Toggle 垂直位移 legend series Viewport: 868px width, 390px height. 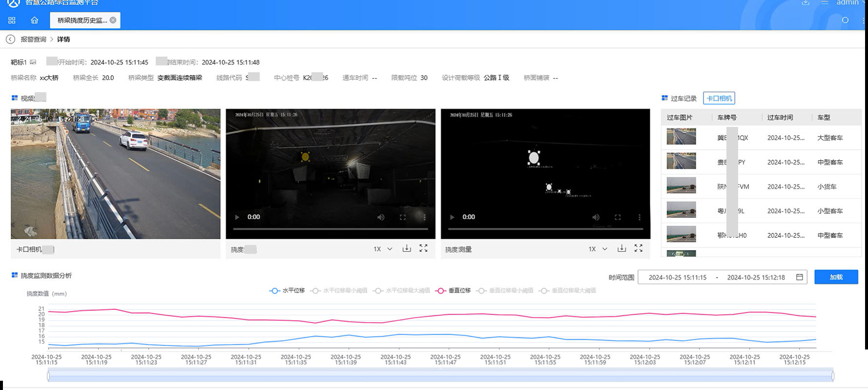click(x=453, y=290)
